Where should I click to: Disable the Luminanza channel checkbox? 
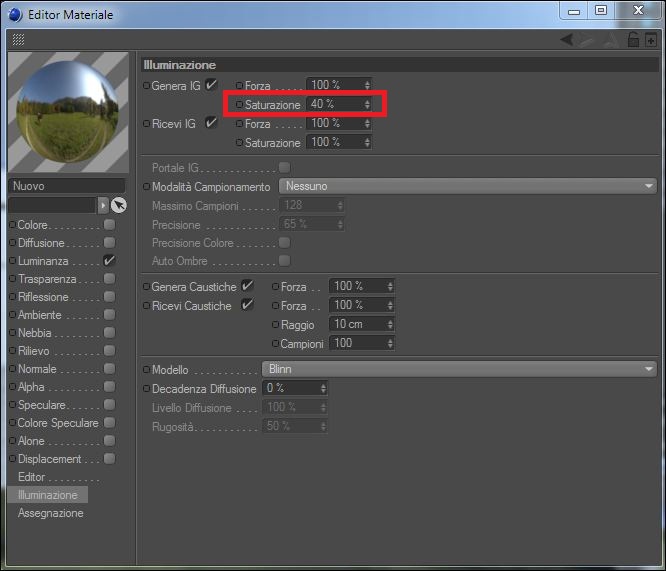[x=110, y=260]
